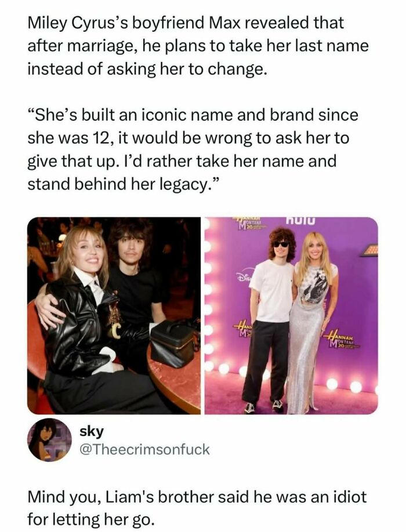This screenshot has width=406, height=532.
Task: Open the right photo on purple carpet
Action: coord(291,315)
